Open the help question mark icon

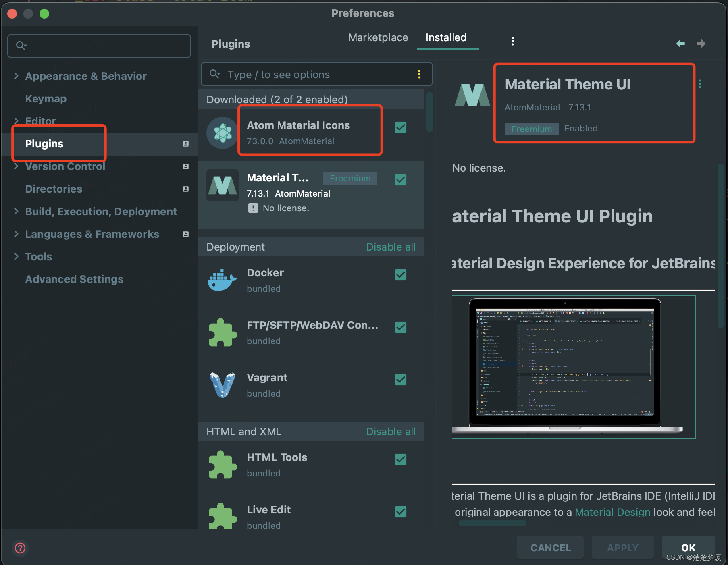click(20, 548)
